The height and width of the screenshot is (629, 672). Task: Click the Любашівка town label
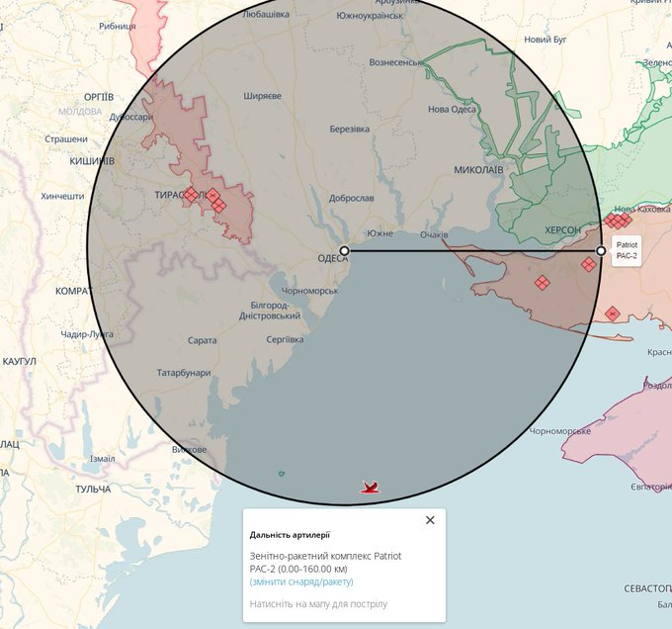[x=266, y=14]
